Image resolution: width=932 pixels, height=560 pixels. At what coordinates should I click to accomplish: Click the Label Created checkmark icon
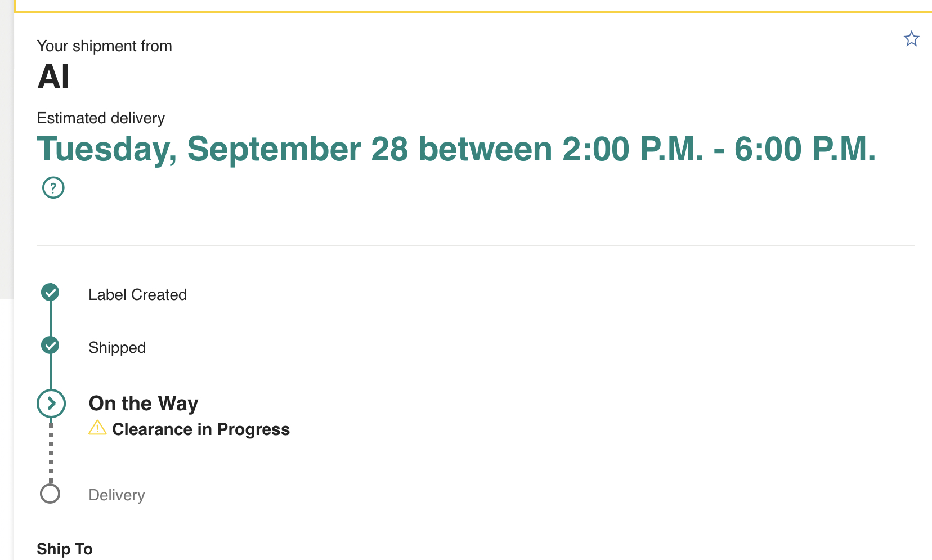pyautogui.click(x=50, y=292)
